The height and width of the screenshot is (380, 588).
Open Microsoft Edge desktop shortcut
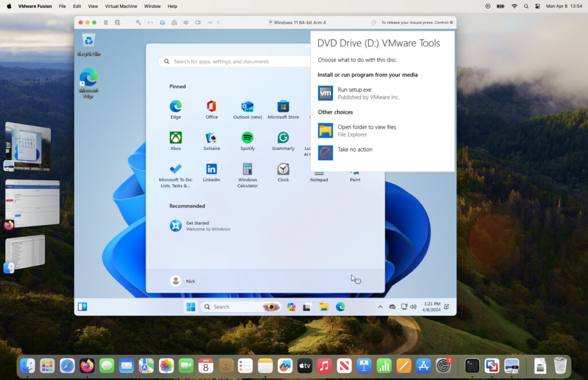pos(88,83)
